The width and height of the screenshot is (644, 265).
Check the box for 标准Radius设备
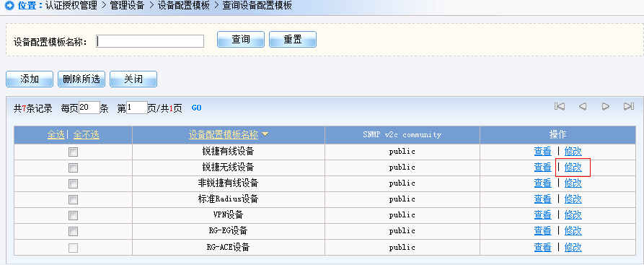[73, 199]
